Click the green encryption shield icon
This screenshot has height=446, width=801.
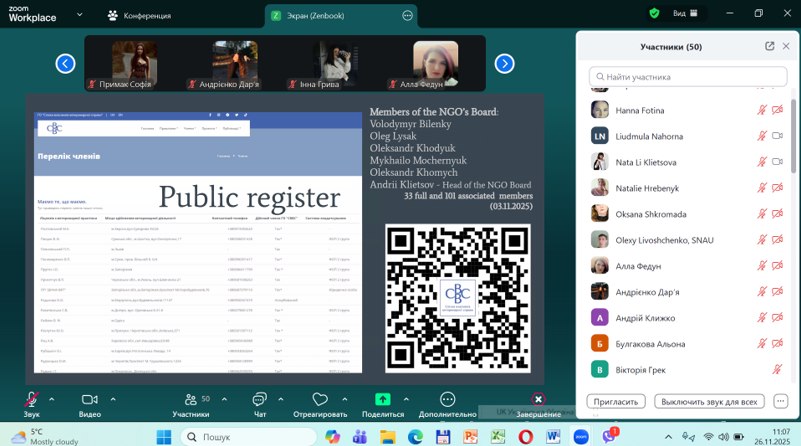tap(654, 14)
